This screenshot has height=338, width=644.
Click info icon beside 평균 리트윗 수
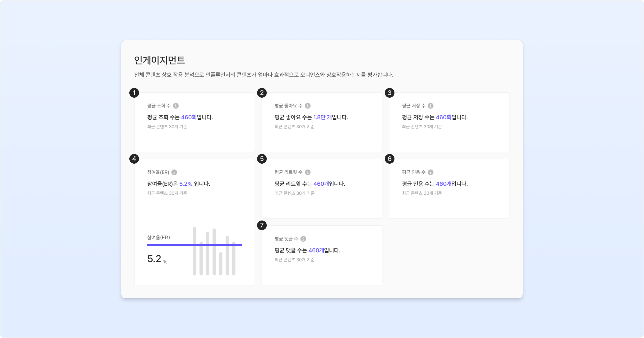pyautogui.click(x=308, y=172)
